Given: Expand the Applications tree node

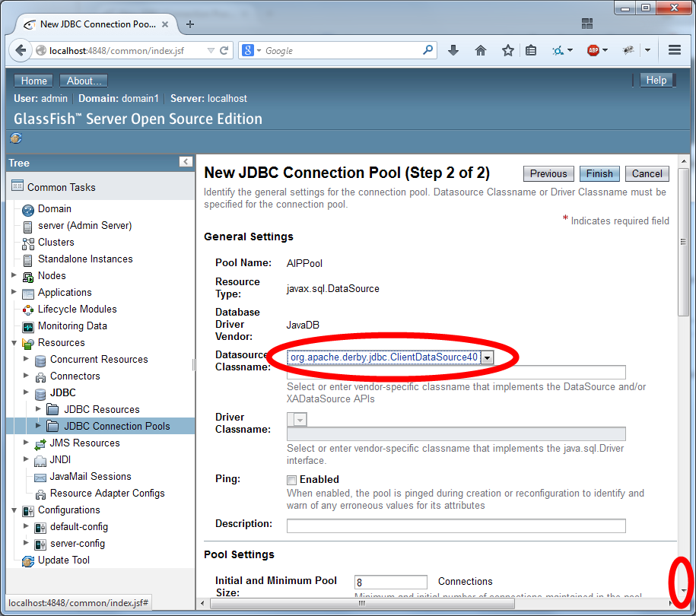Looking at the screenshot, I should pyautogui.click(x=14, y=292).
